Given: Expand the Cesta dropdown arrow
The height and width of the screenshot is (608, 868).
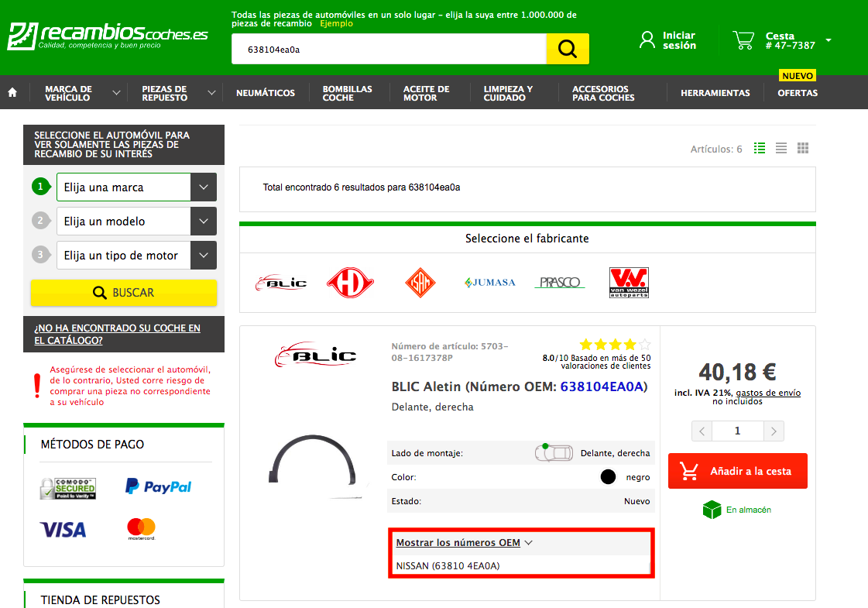Looking at the screenshot, I should [x=829, y=40].
